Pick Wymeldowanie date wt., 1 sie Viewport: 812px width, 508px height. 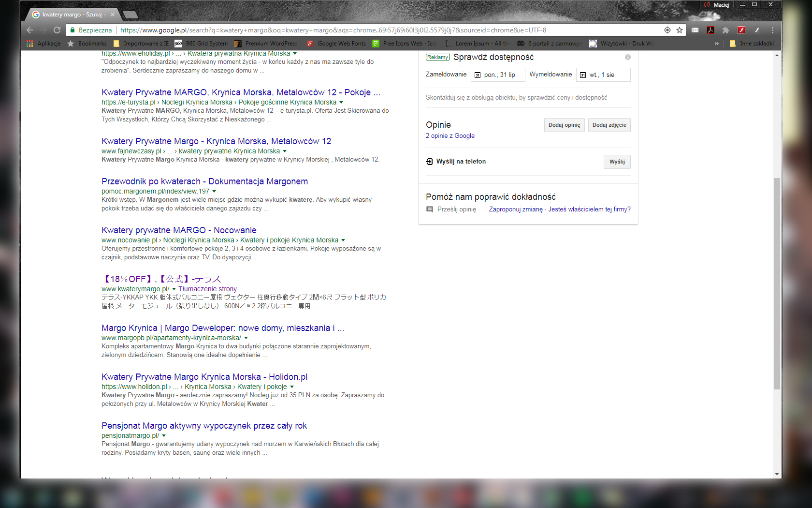(x=603, y=75)
